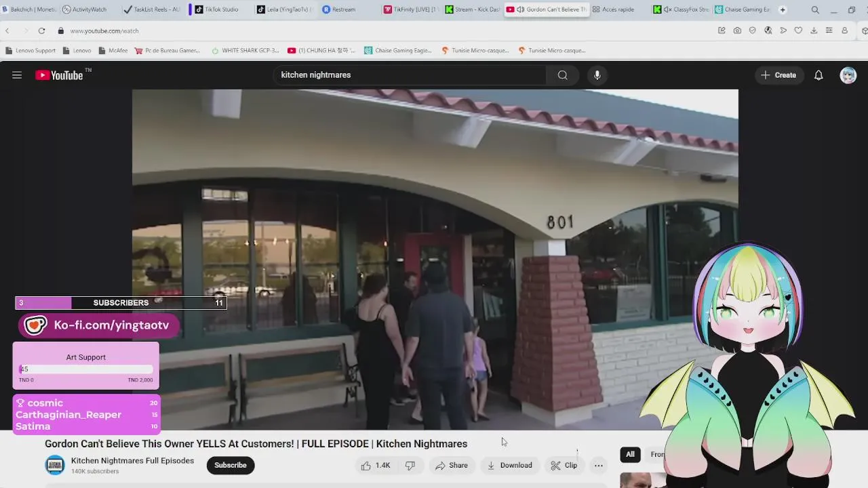The height and width of the screenshot is (488, 868).
Task: Open browser easy setup sliders icon
Action: (829, 30)
